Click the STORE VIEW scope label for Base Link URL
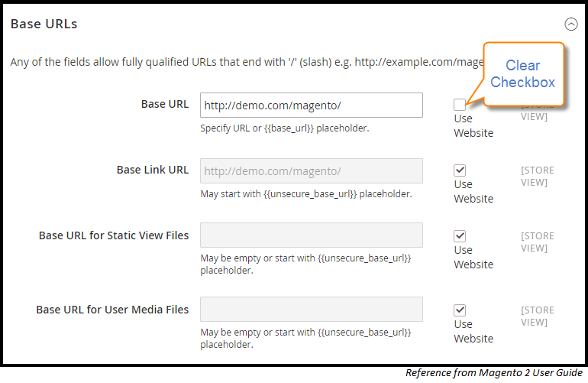The image size is (588, 383). [538, 176]
